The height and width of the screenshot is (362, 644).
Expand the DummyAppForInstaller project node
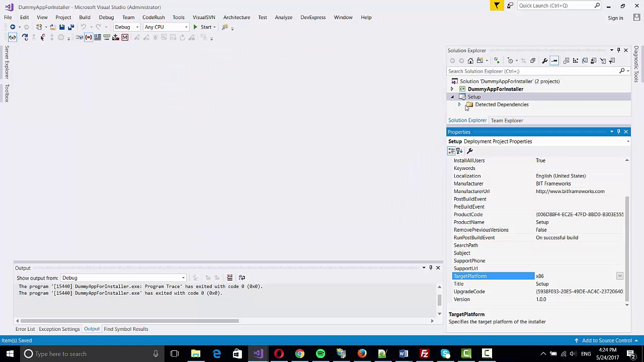click(x=452, y=89)
